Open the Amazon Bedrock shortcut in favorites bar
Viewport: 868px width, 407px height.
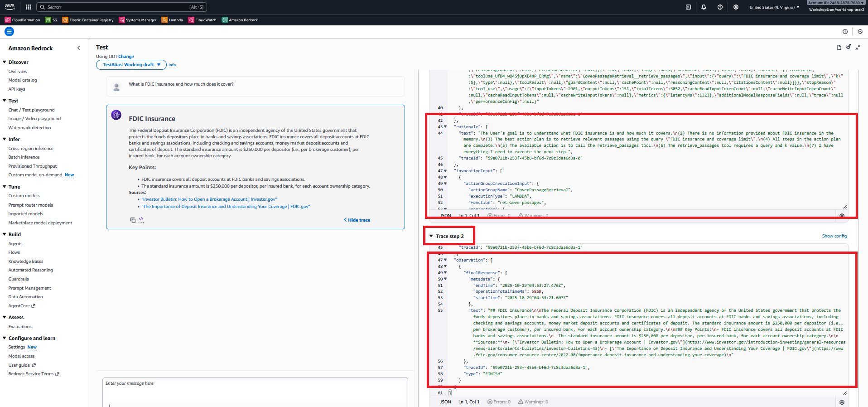[x=240, y=20]
